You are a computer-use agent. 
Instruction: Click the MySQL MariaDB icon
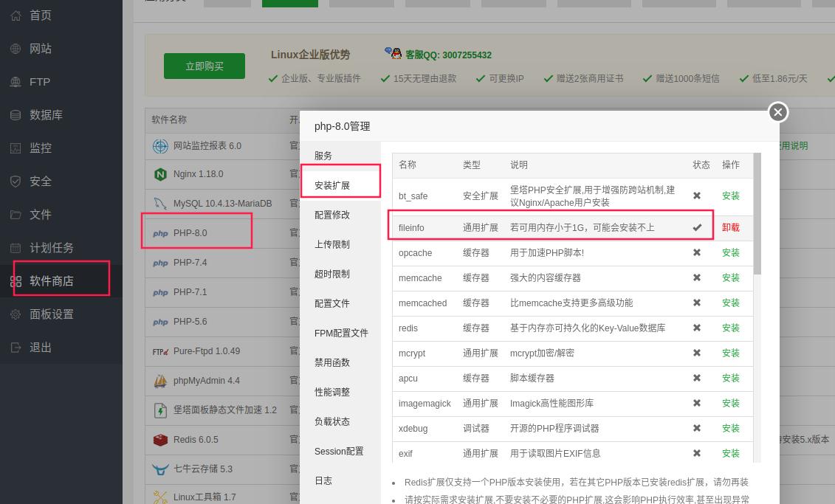(160, 204)
